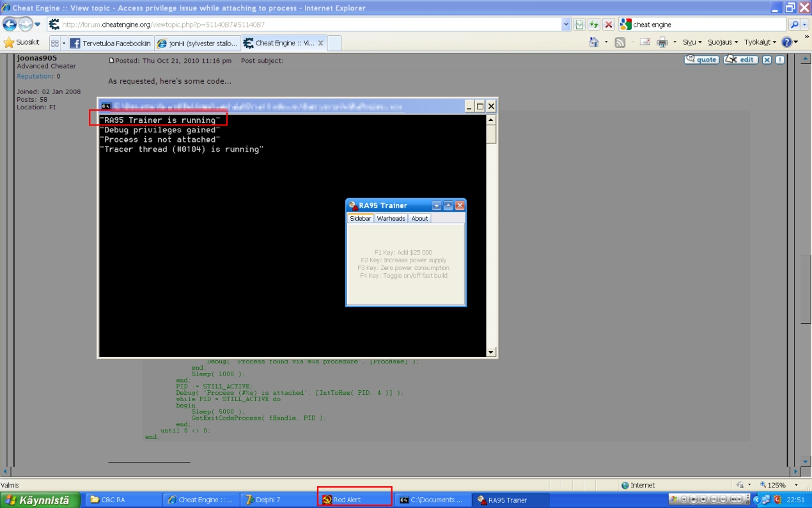812x508 pixels.
Task: Open the Sivu menu
Action: pyautogui.click(x=692, y=42)
